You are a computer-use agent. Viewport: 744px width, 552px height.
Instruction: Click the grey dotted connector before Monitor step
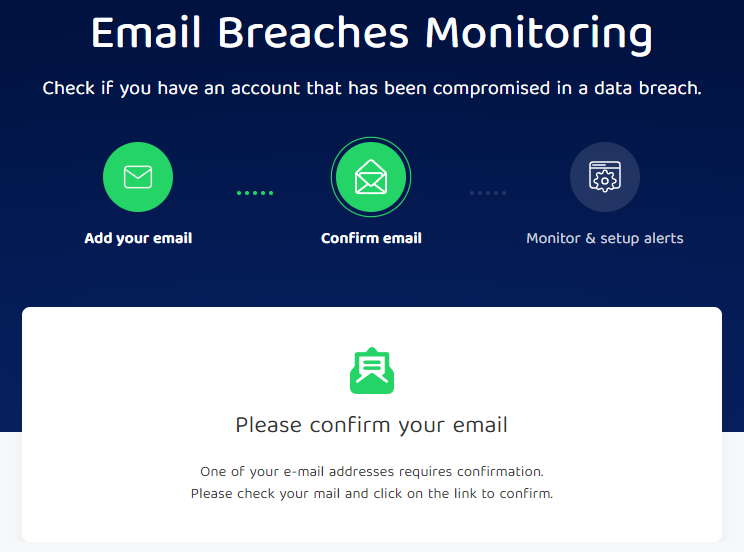[x=488, y=193]
